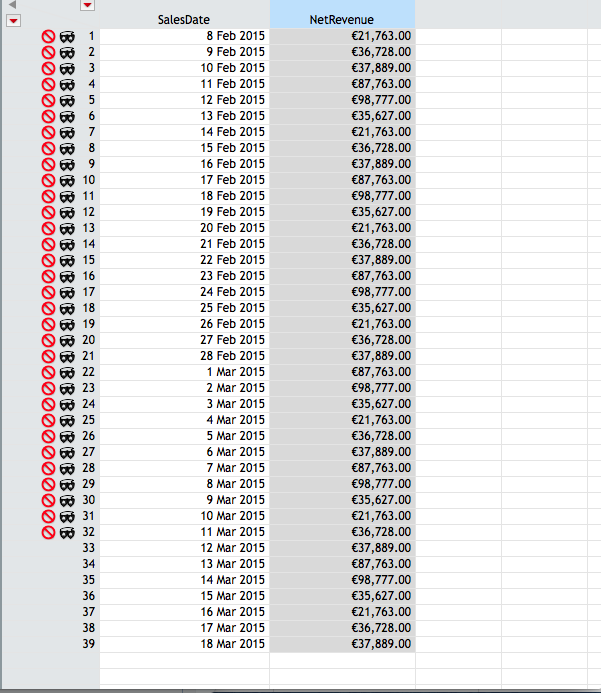The image size is (601, 693).
Task: Select the NetRevenue column header
Action: (x=342, y=19)
